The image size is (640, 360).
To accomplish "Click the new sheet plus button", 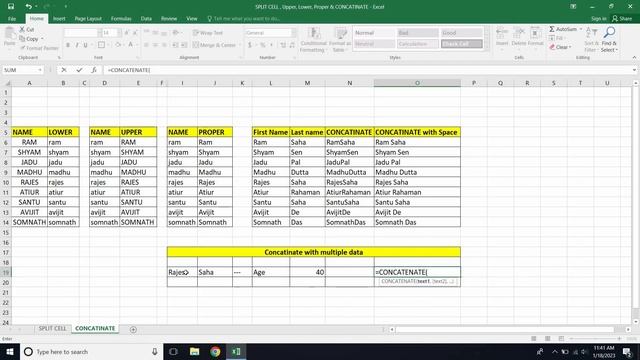I will point(133,329).
